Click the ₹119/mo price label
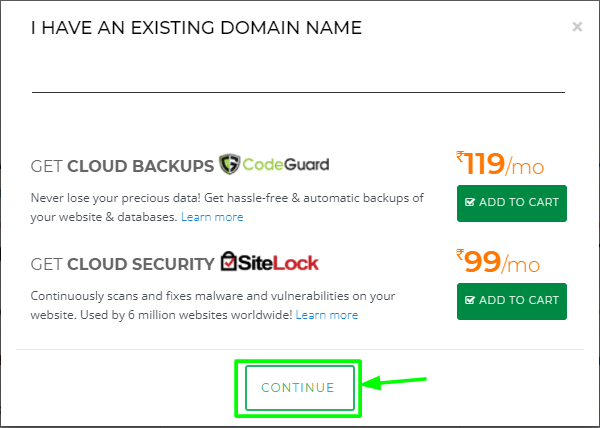Image resolution: width=600 pixels, height=428 pixels. click(500, 164)
